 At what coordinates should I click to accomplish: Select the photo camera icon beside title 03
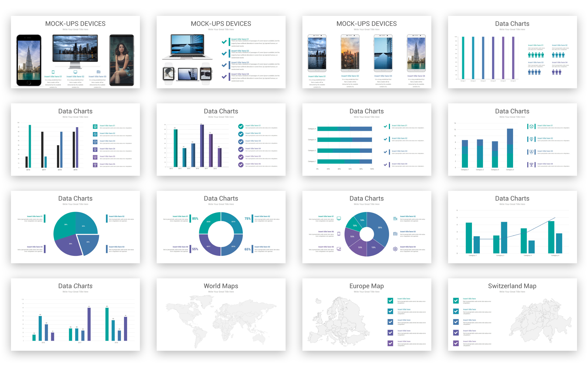(x=395, y=234)
